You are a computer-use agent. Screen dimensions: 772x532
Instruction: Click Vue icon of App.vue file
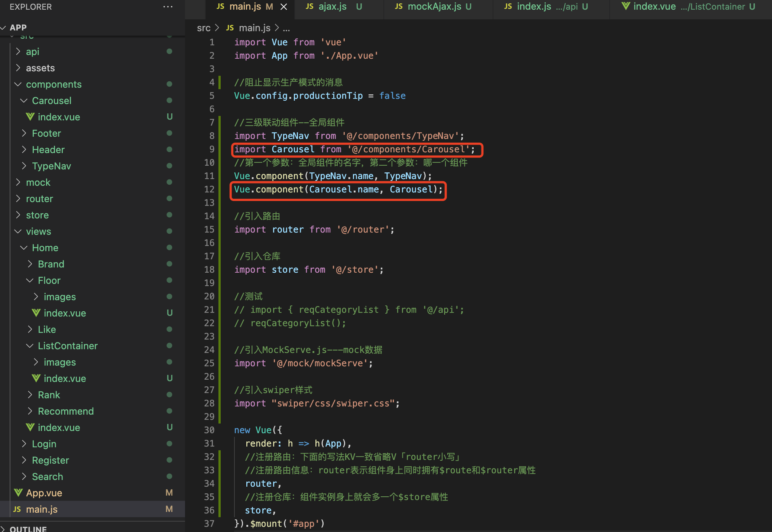(x=18, y=493)
